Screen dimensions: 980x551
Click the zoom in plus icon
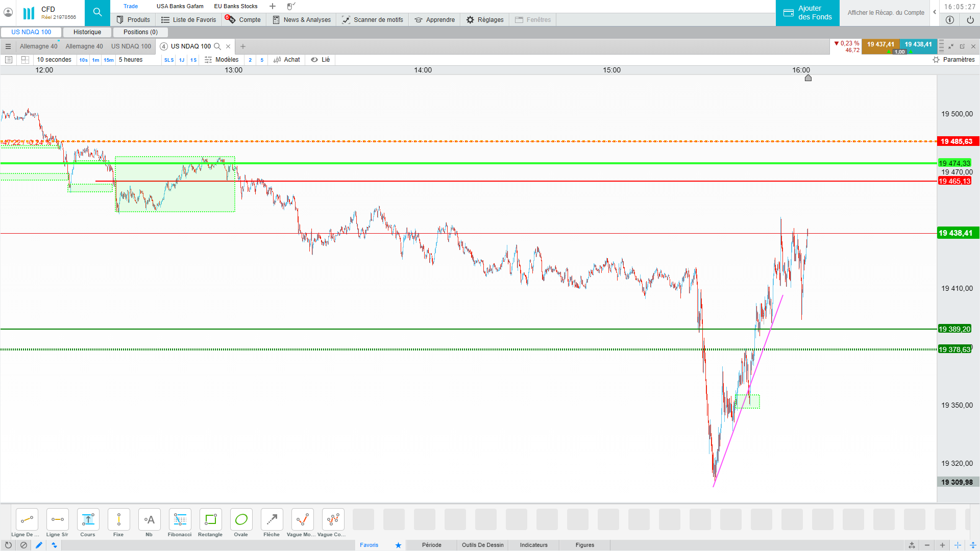942,545
